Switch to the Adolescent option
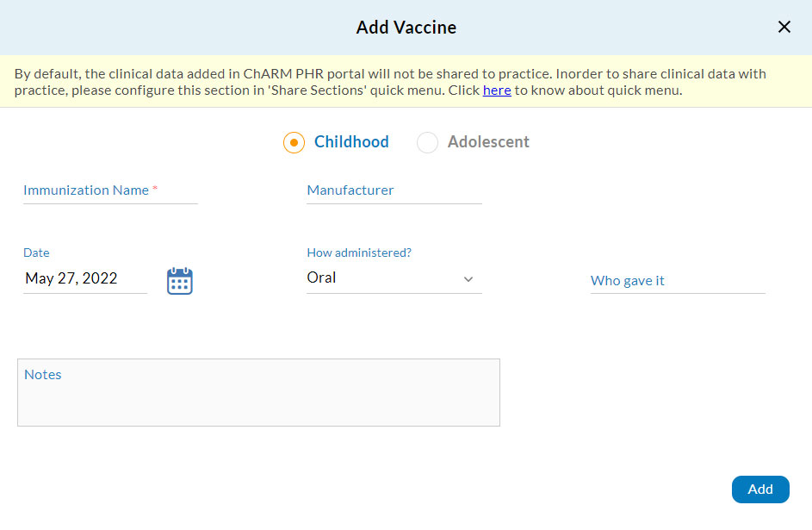Viewport: 812px width, 530px height. click(427, 142)
